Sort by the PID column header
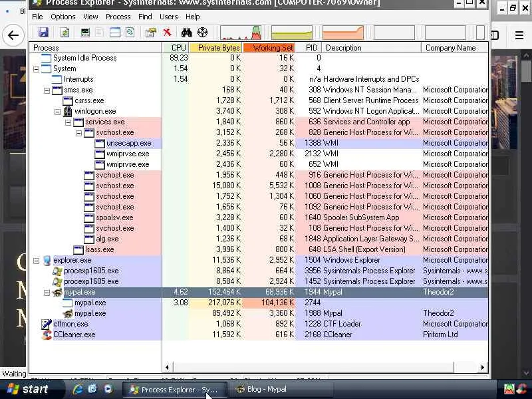 tap(309, 48)
